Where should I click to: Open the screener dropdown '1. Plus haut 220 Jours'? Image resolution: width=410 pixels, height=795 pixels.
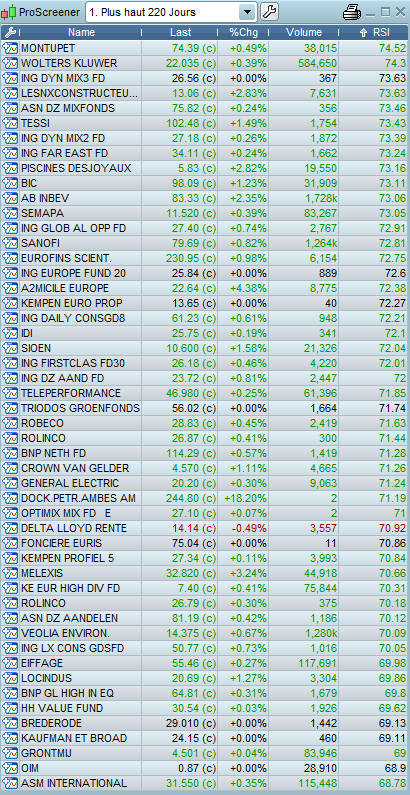point(171,12)
